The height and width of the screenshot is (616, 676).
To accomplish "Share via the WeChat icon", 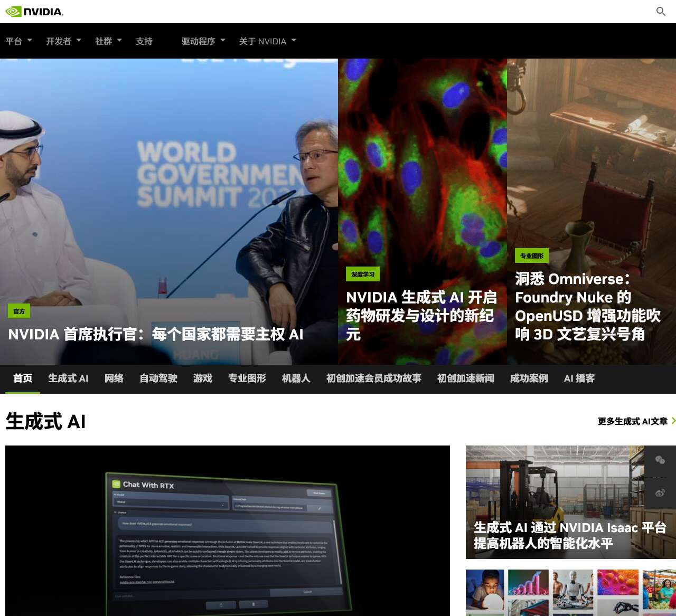I will click(660, 460).
